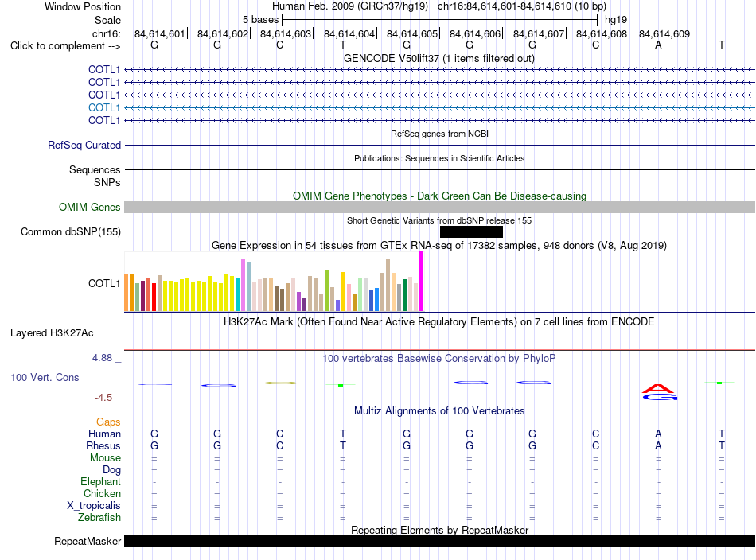Select the Zebrafish alignment row label

click(99, 518)
